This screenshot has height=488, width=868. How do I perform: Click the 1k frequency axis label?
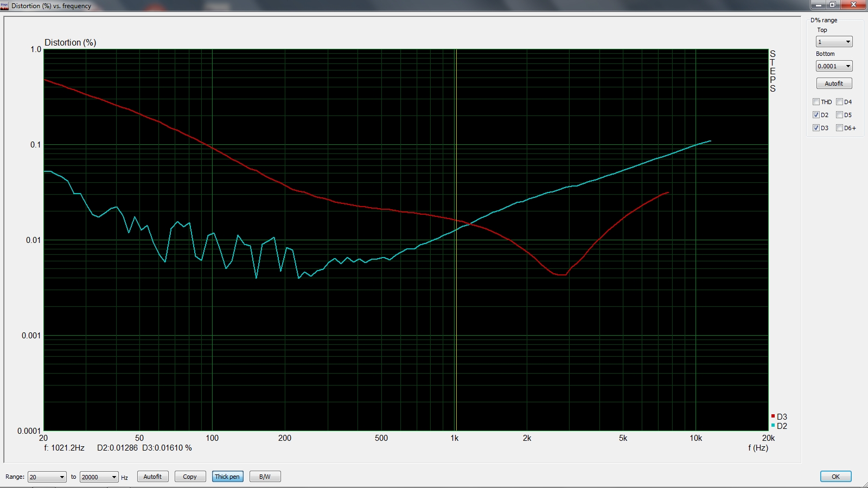click(455, 438)
